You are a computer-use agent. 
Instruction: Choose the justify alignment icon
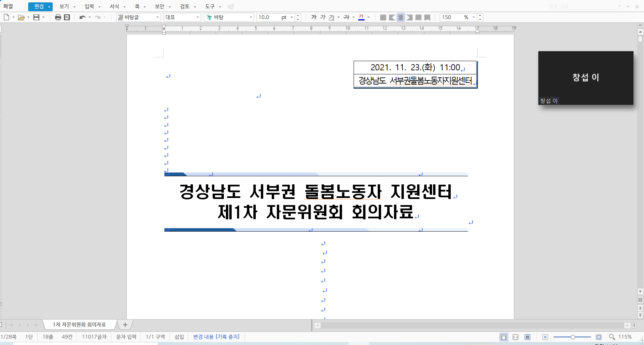pyautogui.click(x=383, y=17)
